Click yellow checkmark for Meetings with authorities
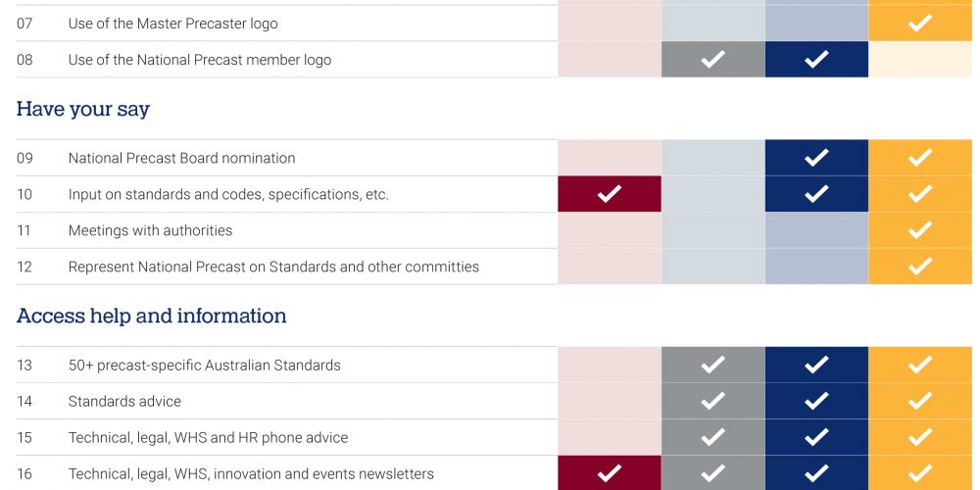This screenshot has width=980, height=490. click(920, 230)
